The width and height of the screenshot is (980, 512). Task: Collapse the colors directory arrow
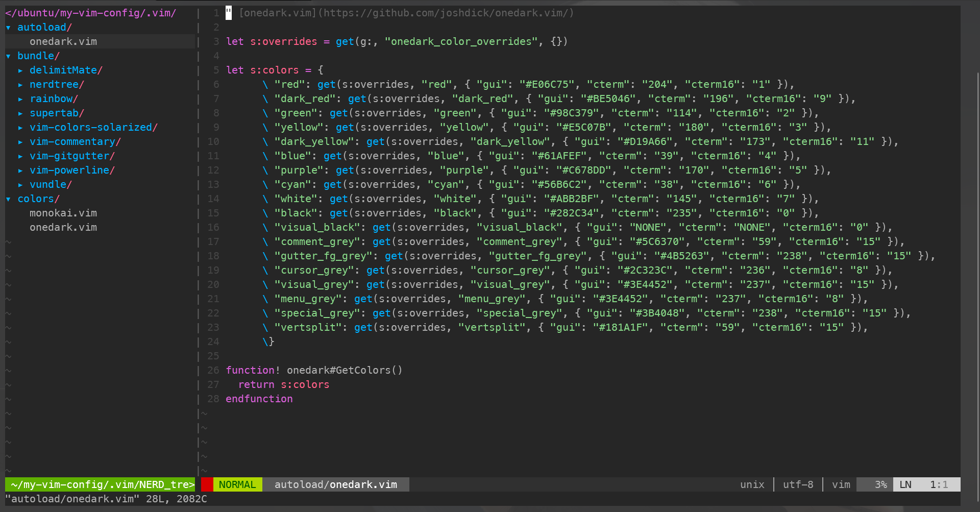(8, 199)
